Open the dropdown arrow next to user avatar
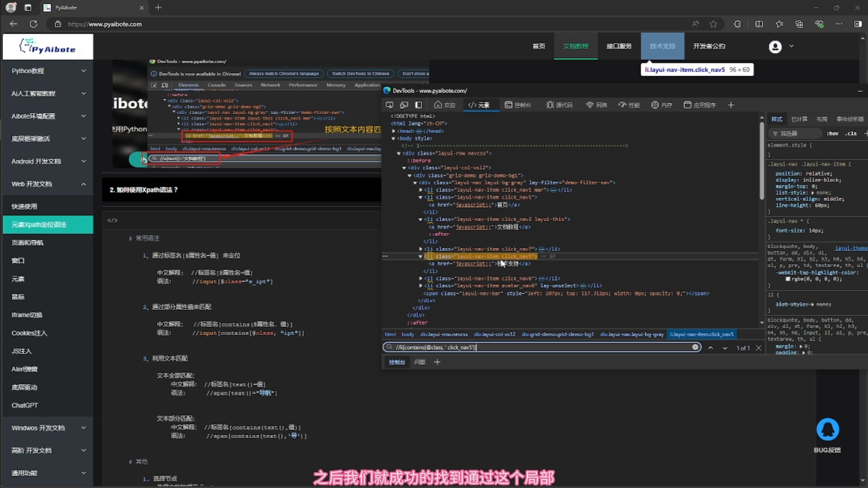The image size is (868, 488). [x=792, y=46]
